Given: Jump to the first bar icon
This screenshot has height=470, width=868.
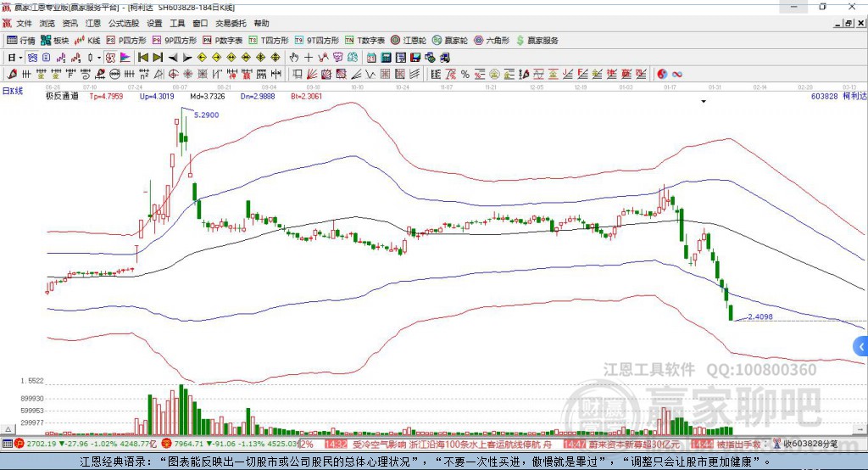Looking at the screenshot, I should tap(142, 58).
